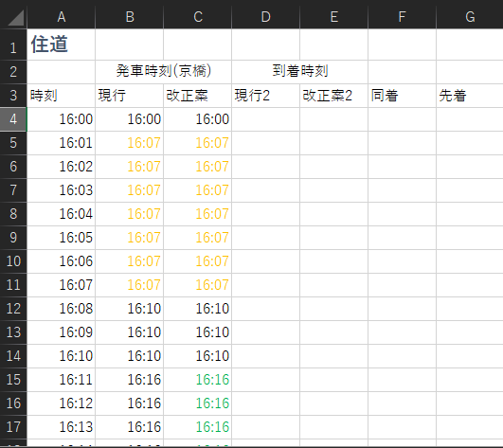Select the 改正案 header cell
The image size is (503, 448).
(198, 96)
